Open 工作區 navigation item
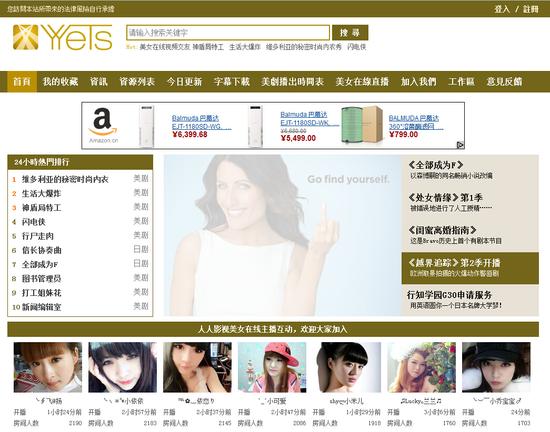Viewport: 550px width, 432px height. (x=461, y=82)
